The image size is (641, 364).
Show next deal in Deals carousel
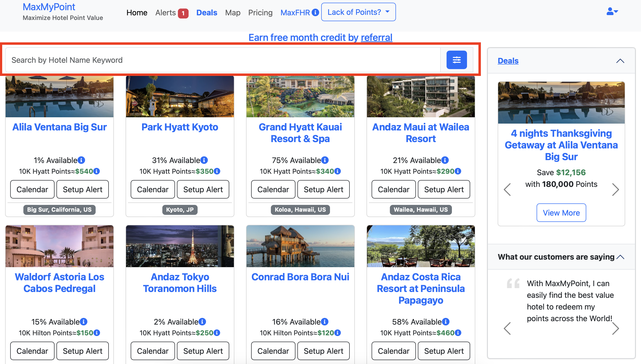tap(615, 190)
